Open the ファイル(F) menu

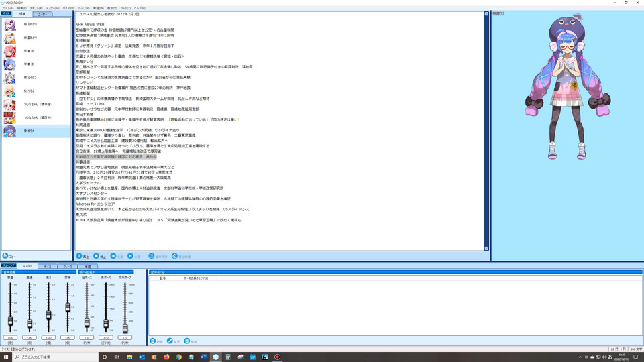click(7, 8)
